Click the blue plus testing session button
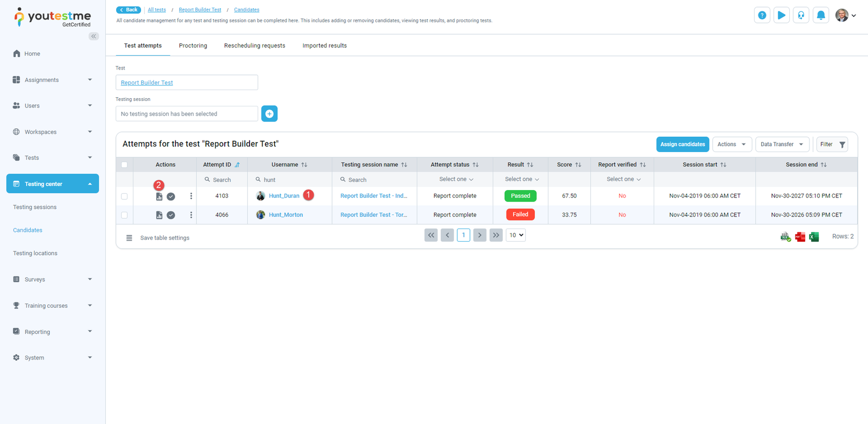 pos(269,113)
